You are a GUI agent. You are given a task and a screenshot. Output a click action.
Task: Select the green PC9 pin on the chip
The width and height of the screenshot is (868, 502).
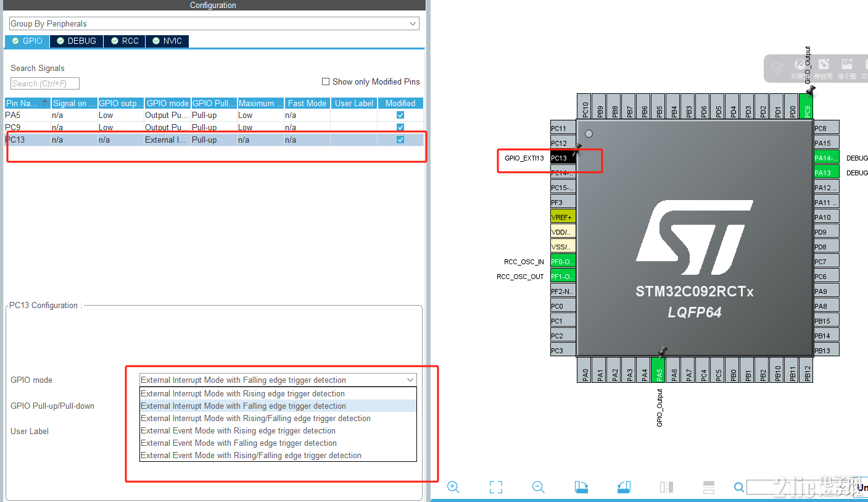pos(807,106)
